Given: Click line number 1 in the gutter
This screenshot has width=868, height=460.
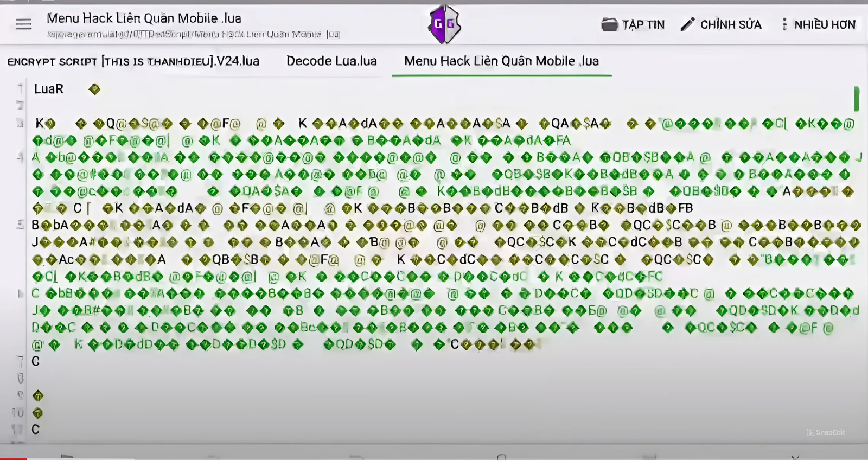Looking at the screenshot, I should pos(21,88).
